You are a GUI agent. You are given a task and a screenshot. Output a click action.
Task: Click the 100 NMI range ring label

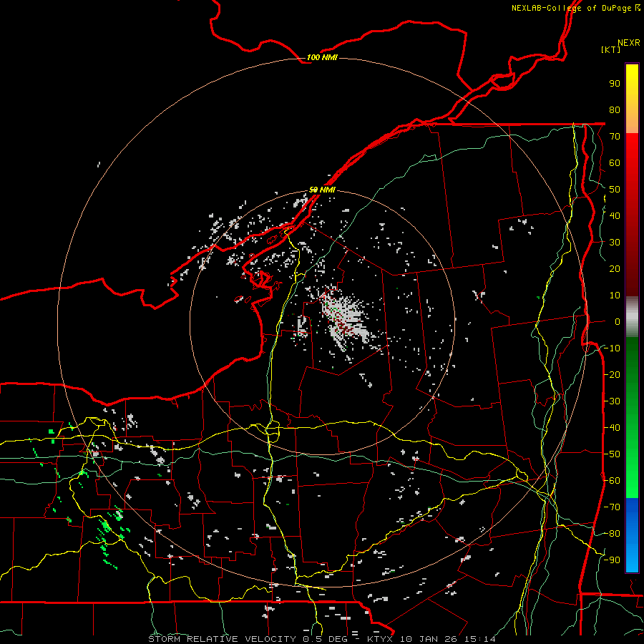pyautogui.click(x=322, y=57)
